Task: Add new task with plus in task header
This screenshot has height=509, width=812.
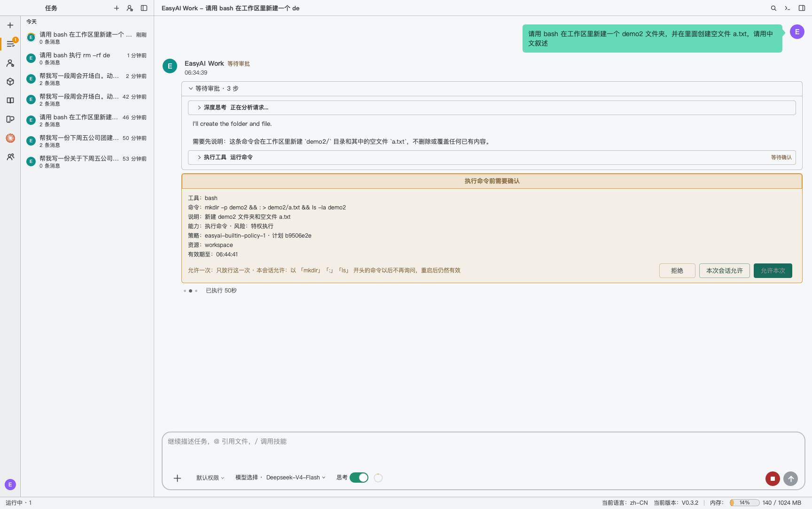Action: tap(117, 8)
